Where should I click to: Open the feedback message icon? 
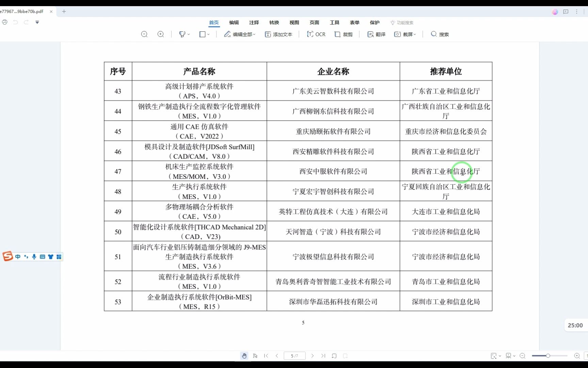pos(566,12)
